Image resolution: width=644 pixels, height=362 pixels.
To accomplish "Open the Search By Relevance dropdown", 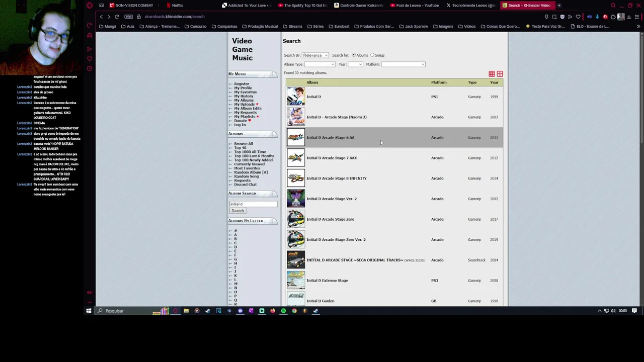I will [x=315, y=55].
